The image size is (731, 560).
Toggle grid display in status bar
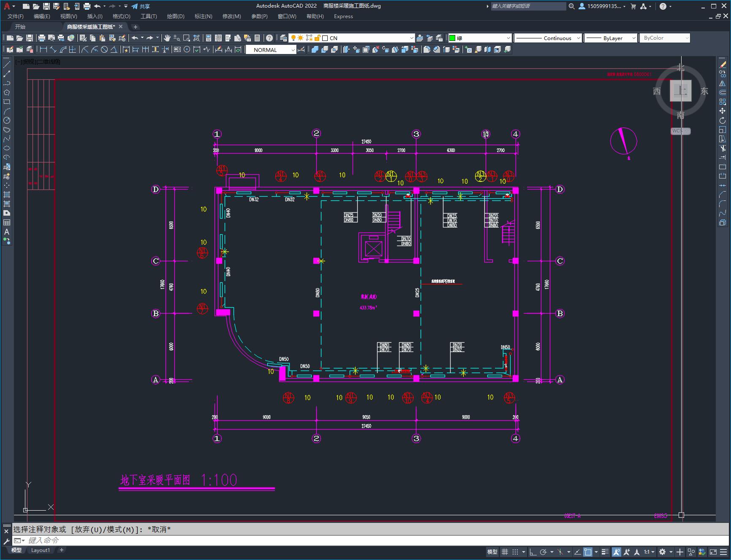[505, 552]
